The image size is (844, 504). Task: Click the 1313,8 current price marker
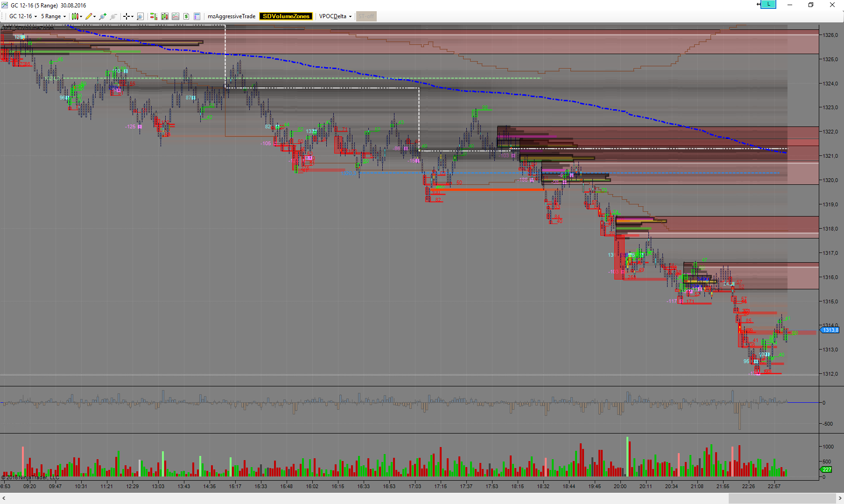coord(830,330)
